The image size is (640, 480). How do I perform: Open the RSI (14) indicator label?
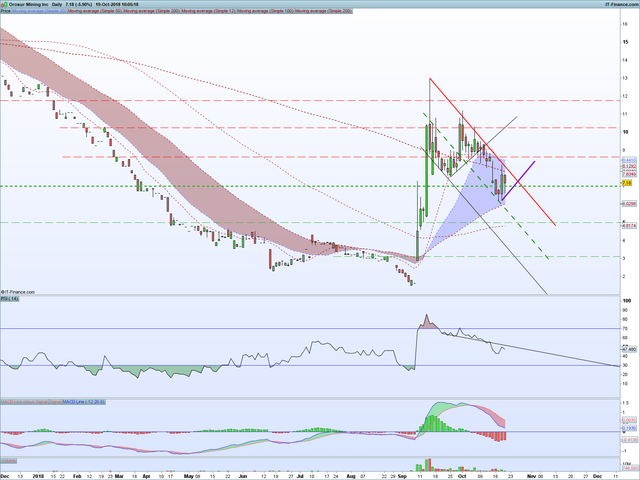tap(9, 299)
